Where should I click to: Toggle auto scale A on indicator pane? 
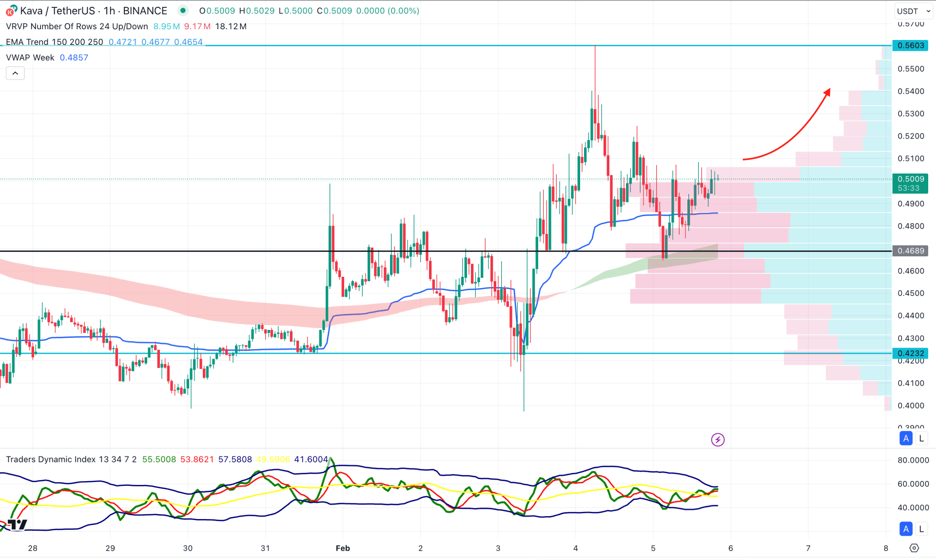click(906, 529)
